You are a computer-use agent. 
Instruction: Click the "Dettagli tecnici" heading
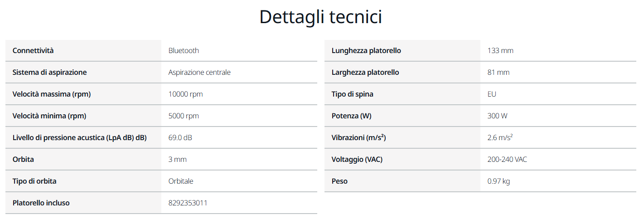click(320, 17)
